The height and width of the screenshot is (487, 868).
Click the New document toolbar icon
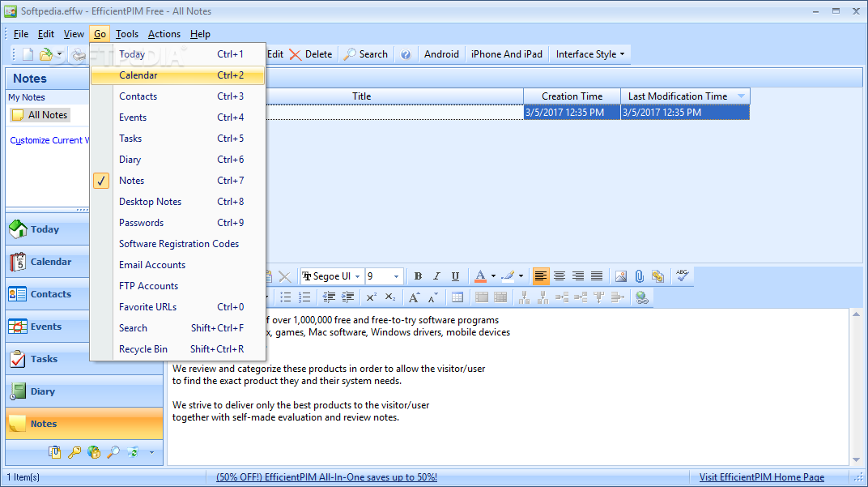tap(28, 54)
